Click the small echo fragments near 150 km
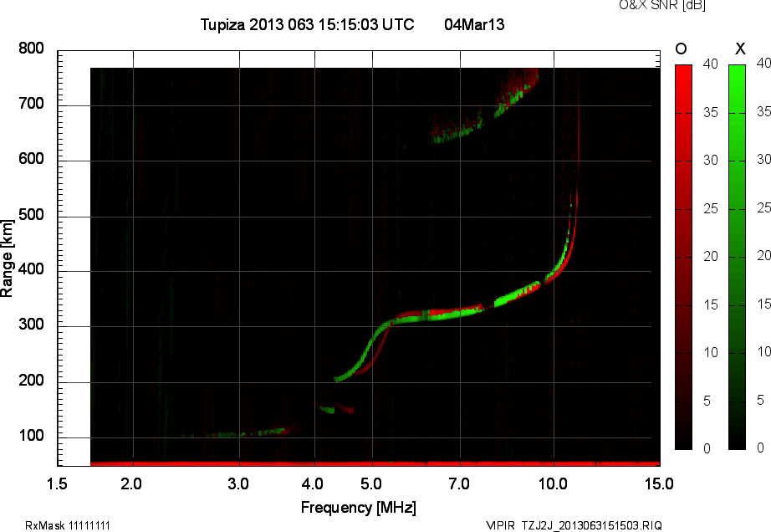This screenshot has width=771, height=532. coord(334,408)
